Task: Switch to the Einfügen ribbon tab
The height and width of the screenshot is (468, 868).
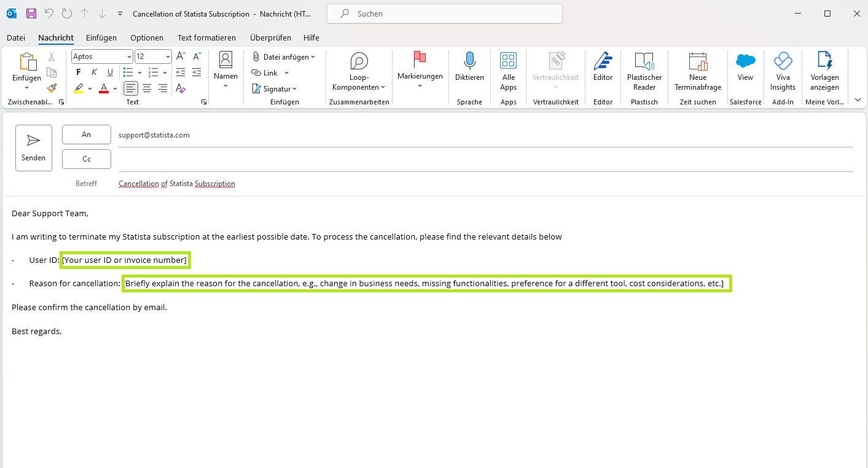Action: 101,37
